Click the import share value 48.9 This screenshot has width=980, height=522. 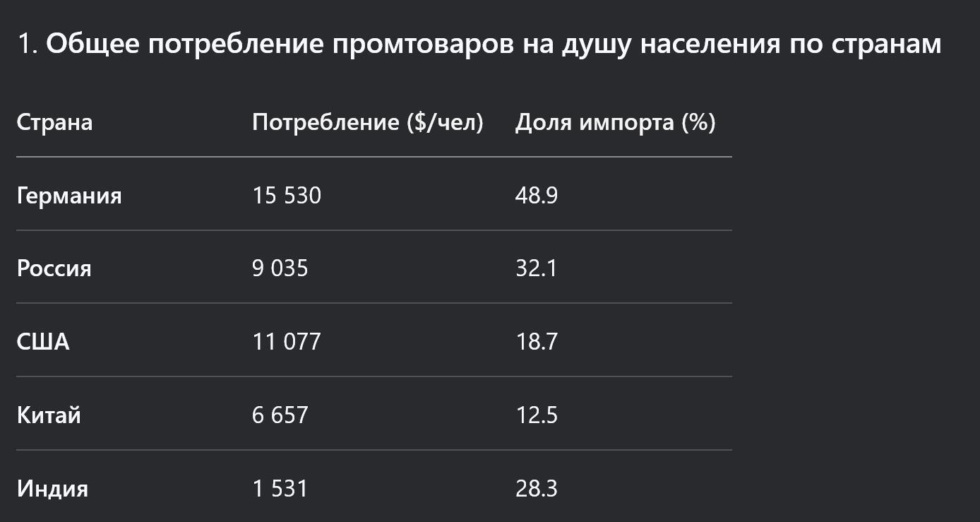click(x=536, y=195)
